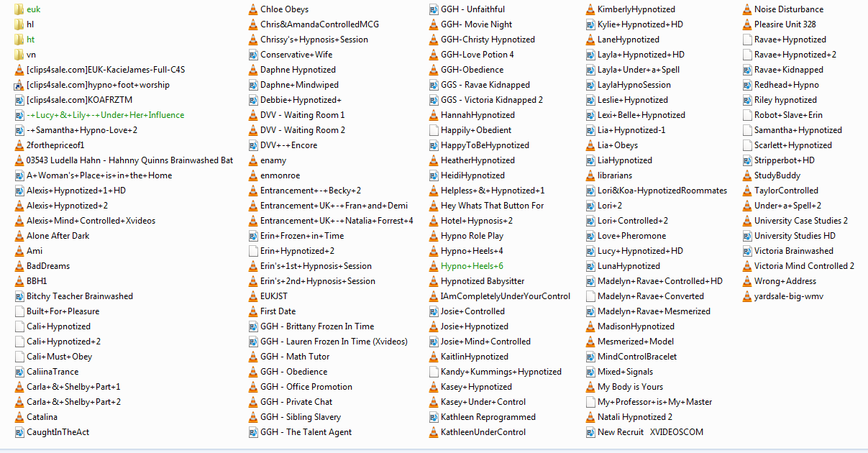Select the VLC icon for Noise Disturbance
The height and width of the screenshot is (453, 868).
pyautogui.click(x=747, y=9)
